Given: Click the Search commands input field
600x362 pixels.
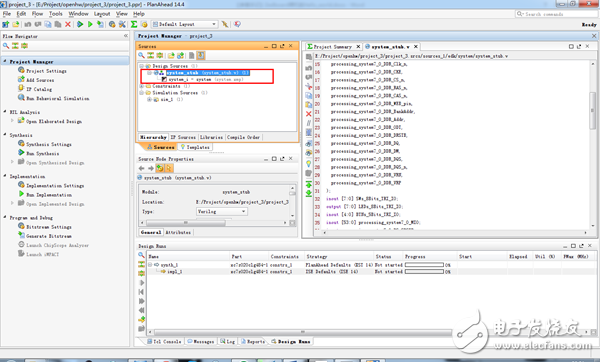Looking at the screenshot, I should click(557, 14).
